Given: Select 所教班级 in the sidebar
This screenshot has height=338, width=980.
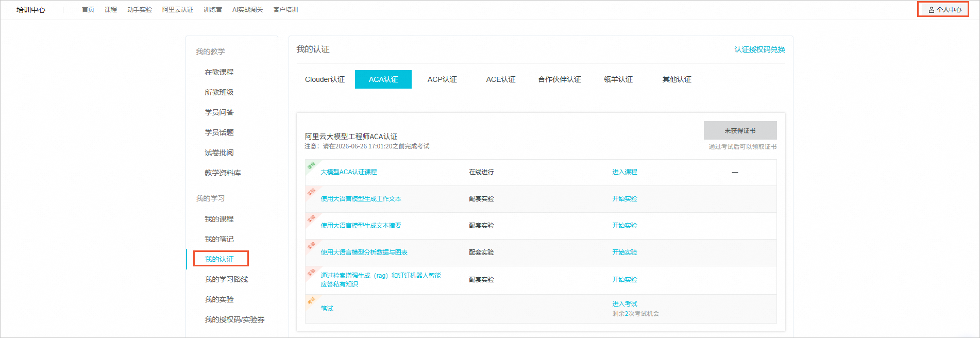Looking at the screenshot, I should [x=219, y=92].
